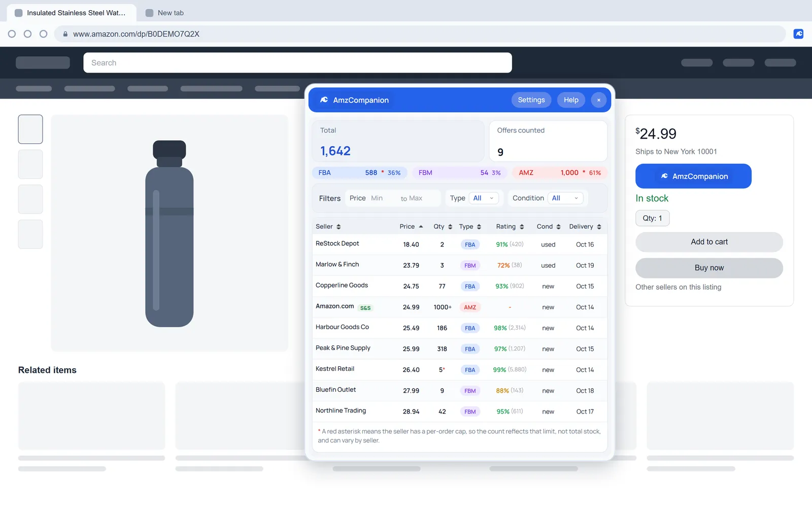Add the water bottle to cart

pyautogui.click(x=709, y=242)
